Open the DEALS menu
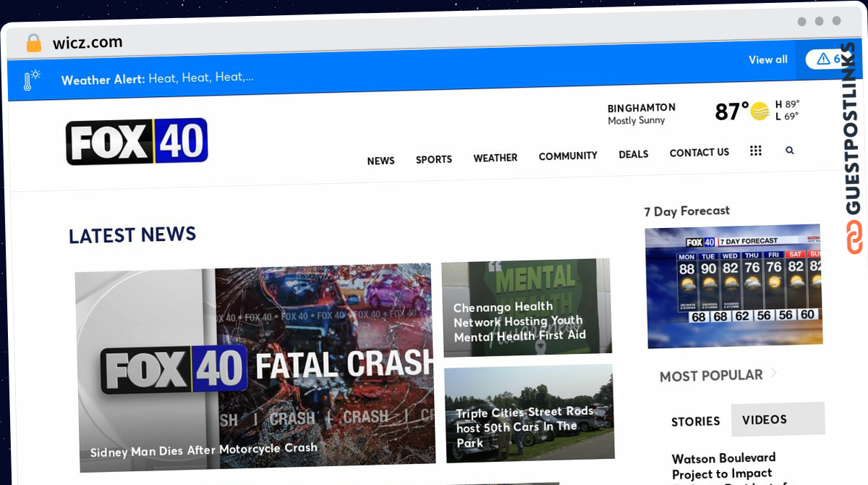This screenshot has height=485, width=868. (x=634, y=154)
